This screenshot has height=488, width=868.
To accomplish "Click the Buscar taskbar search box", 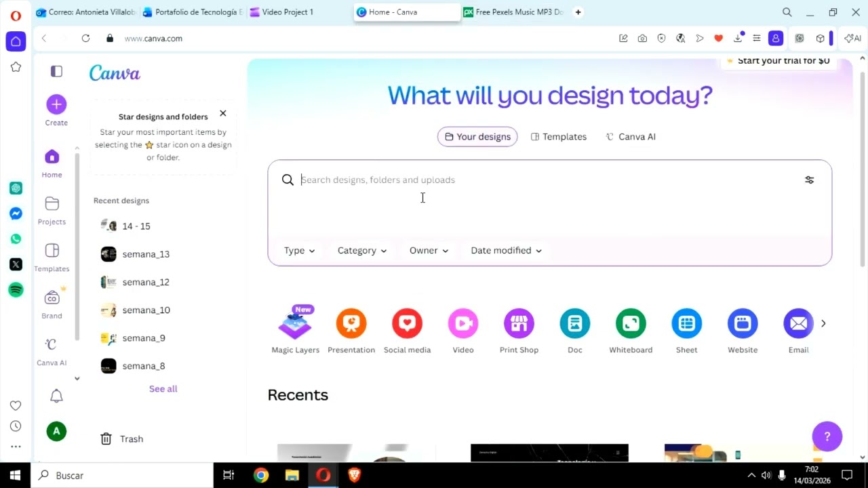I will (x=122, y=475).
